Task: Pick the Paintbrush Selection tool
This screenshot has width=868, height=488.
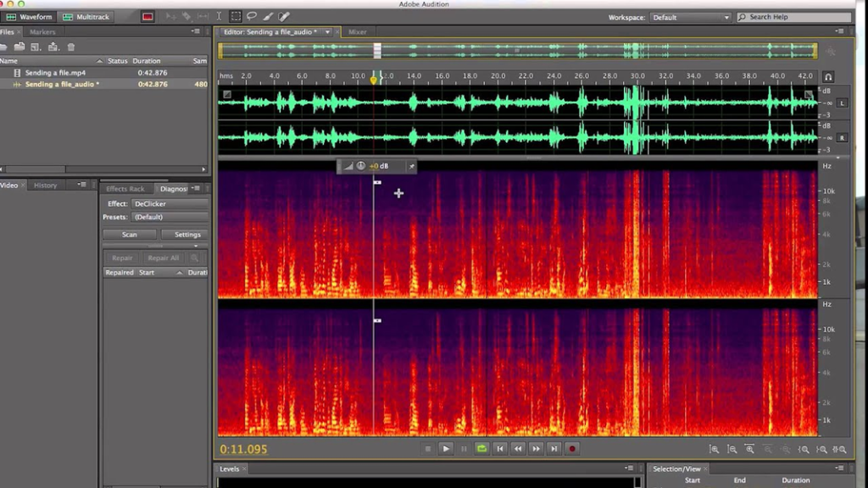Action: click(x=267, y=16)
